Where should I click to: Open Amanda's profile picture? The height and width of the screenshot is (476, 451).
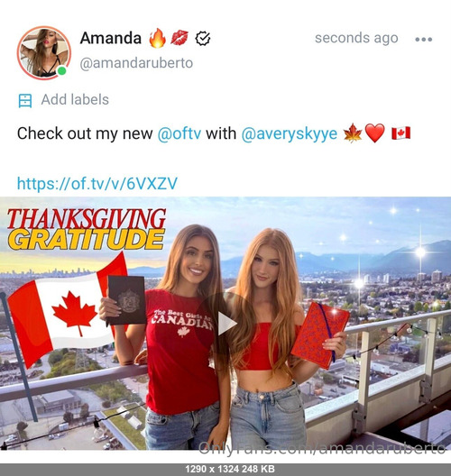click(44, 53)
